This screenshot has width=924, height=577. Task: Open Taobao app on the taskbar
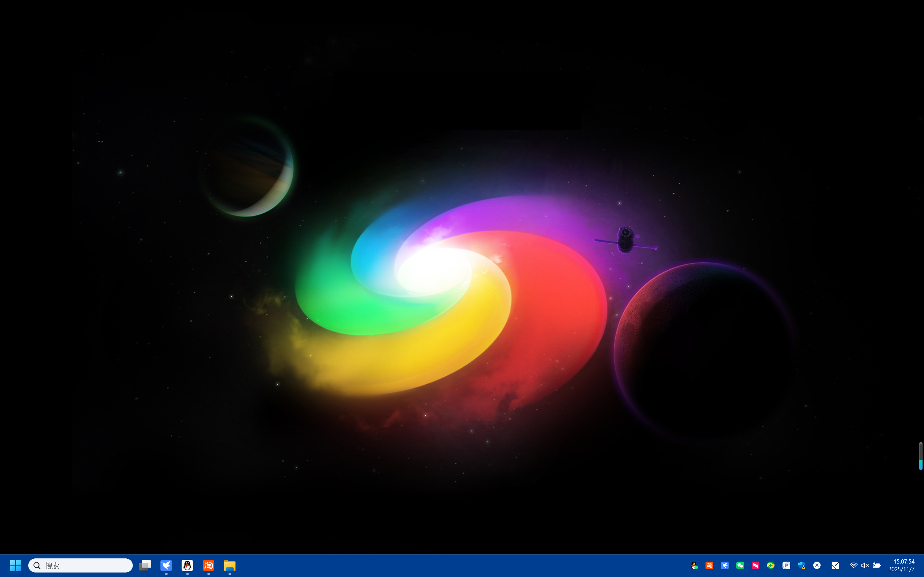pos(209,565)
